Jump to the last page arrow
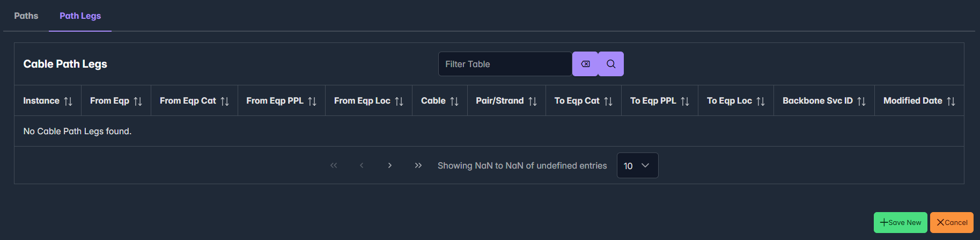Image resolution: width=980 pixels, height=240 pixels. (x=418, y=165)
